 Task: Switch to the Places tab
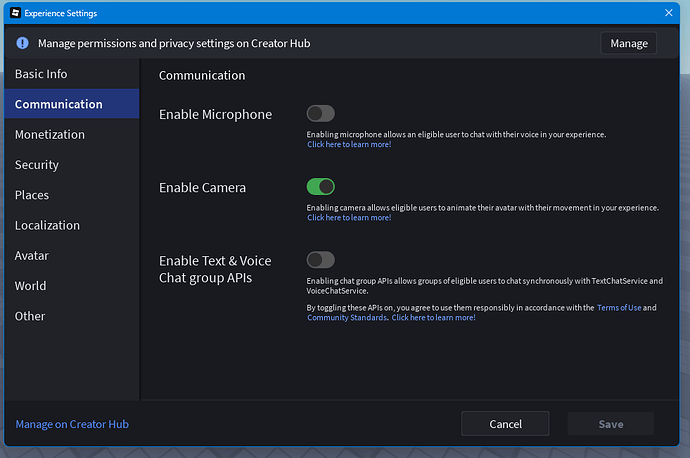(x=72, y=195)
